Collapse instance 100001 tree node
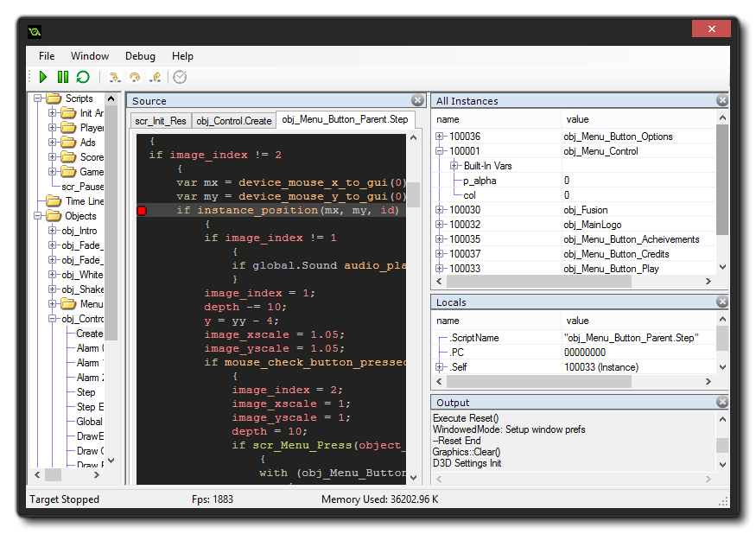This screenshot has width=756, height=534. pyautogui.click(x=440, y=151)
